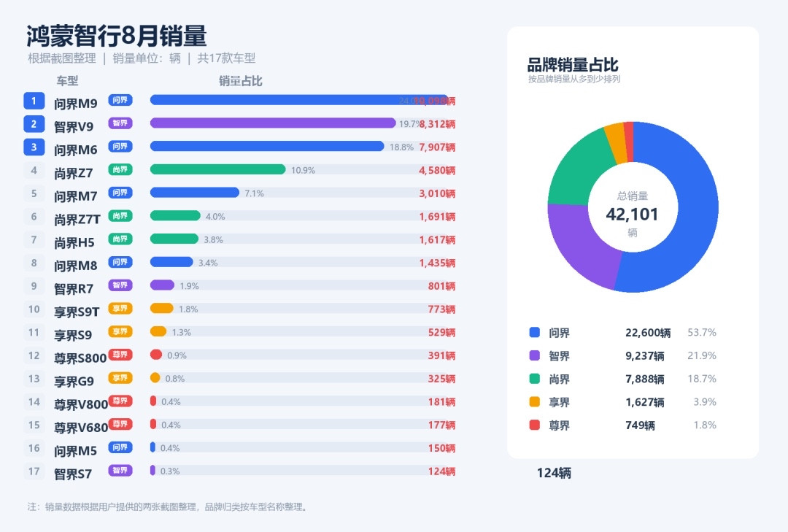Viewport: 788px width, 532px height.
Task: Select the 尊界 brand tag beside 尊界S800
Action: click(x=120, y=355)
